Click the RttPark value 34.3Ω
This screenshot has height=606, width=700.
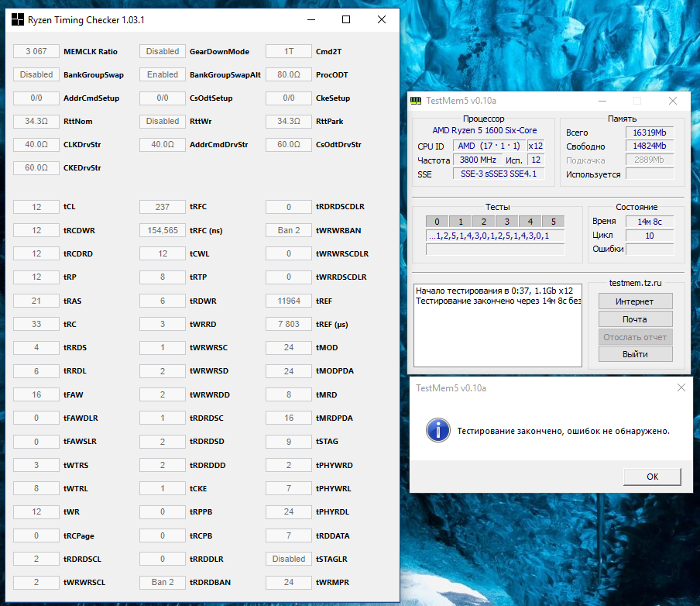click(x=288, y=121)
